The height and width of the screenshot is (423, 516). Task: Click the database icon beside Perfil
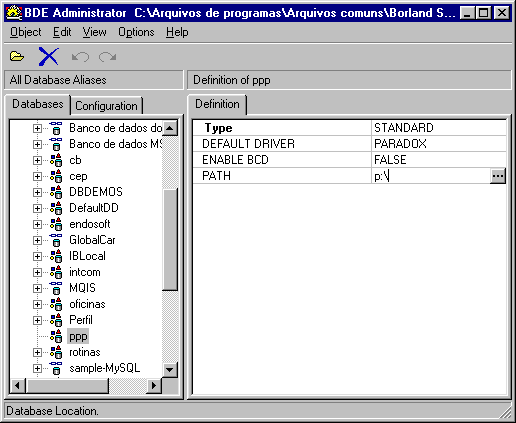pos(56,320)
